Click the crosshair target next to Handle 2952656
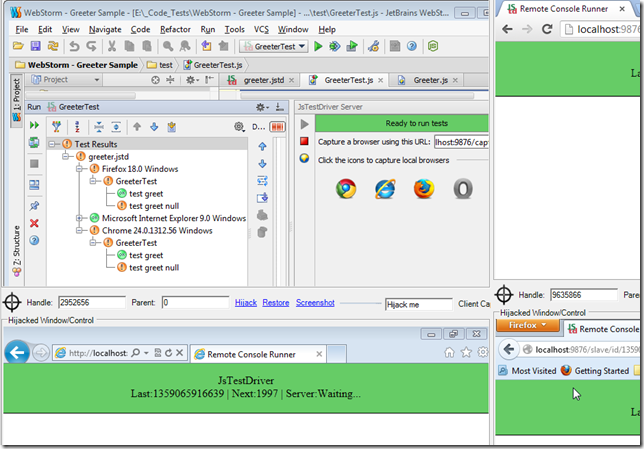 tap(12, 303)
